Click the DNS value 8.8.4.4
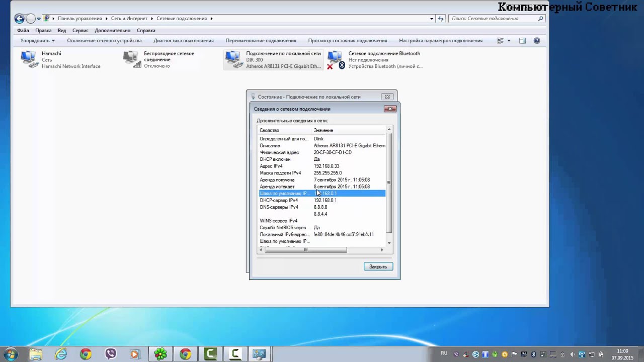The height and width of the screenshot is (362, 644). coord(320,214)
